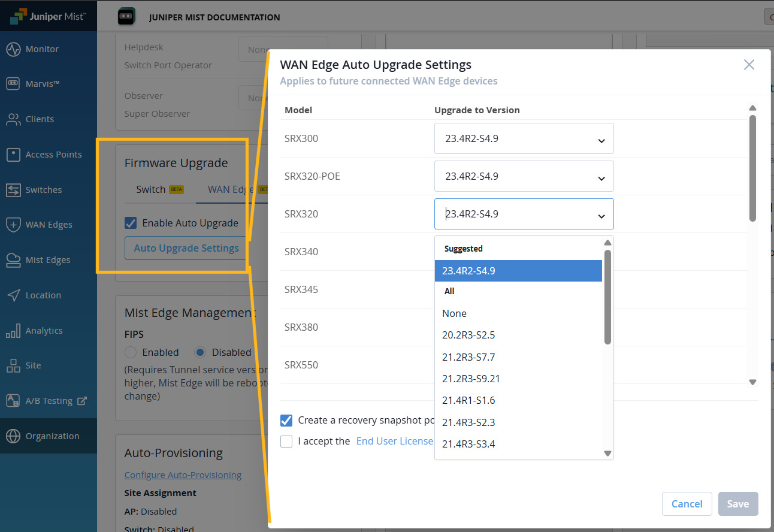Click the Auto Upgrade Settings button
Viewport: 774px width, 532px height.
click(186, 248)
